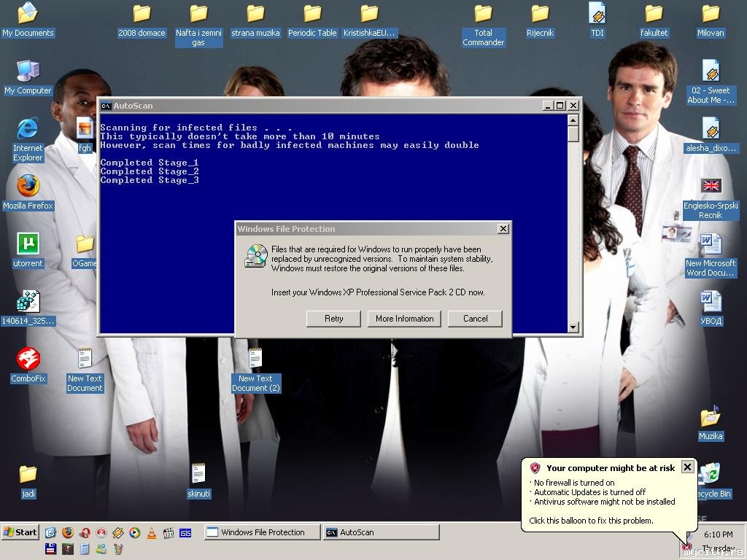Select the OGame folder on desktop
This screenshot has width=747, height=560.
(85, 251)
